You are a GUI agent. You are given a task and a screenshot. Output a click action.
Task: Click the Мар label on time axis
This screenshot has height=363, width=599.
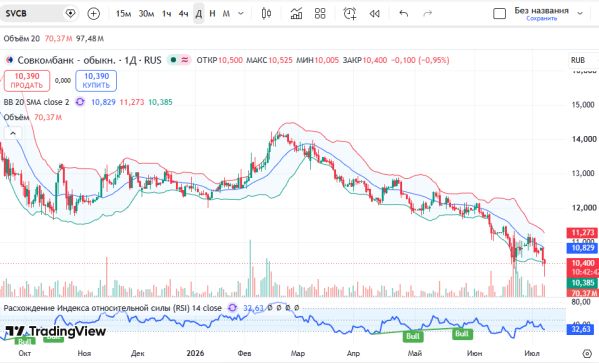click(298, 353)
